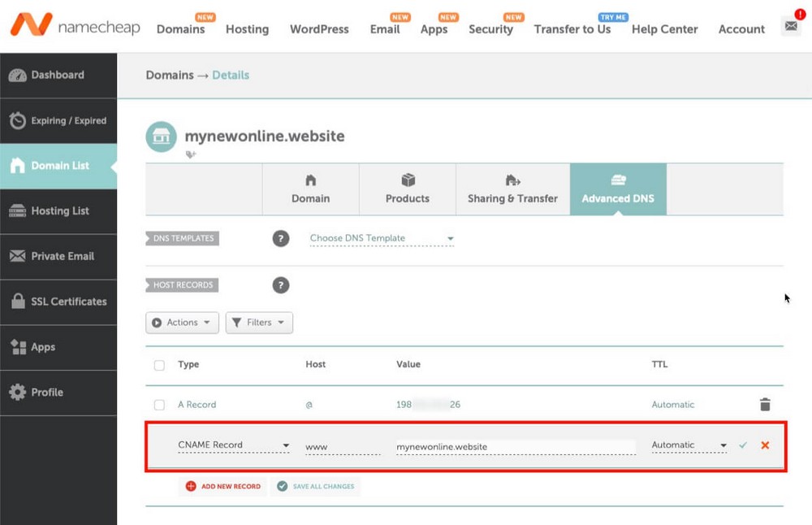The image size is (812, 525).
Task: Click the domain storefront avatar icon
Action: (161, 137)
